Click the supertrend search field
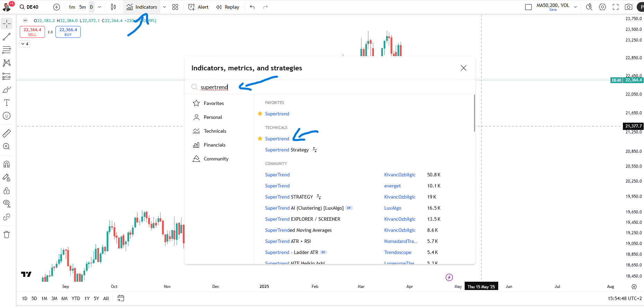The height and width of the screenshot is (307, 644). 330,87
